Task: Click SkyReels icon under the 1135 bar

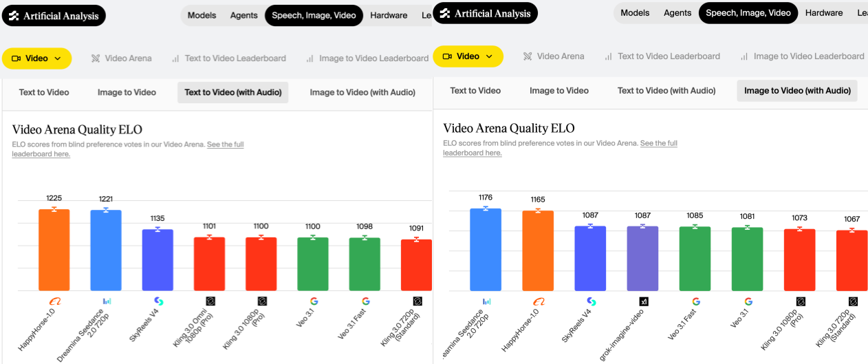Action: tap(158, 301)
